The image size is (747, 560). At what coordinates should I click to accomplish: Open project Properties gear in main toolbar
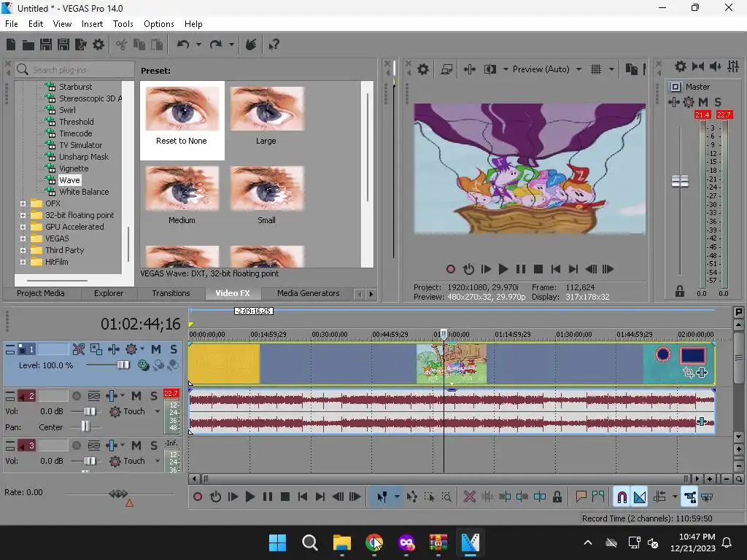pyautogui.click(x=98, y=44)
